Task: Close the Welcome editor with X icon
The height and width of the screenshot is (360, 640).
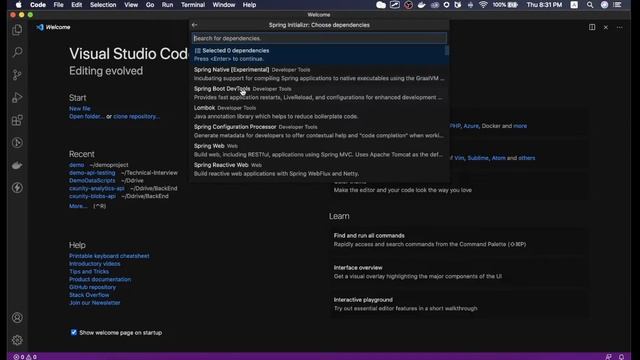Action: tap(606, 27)
